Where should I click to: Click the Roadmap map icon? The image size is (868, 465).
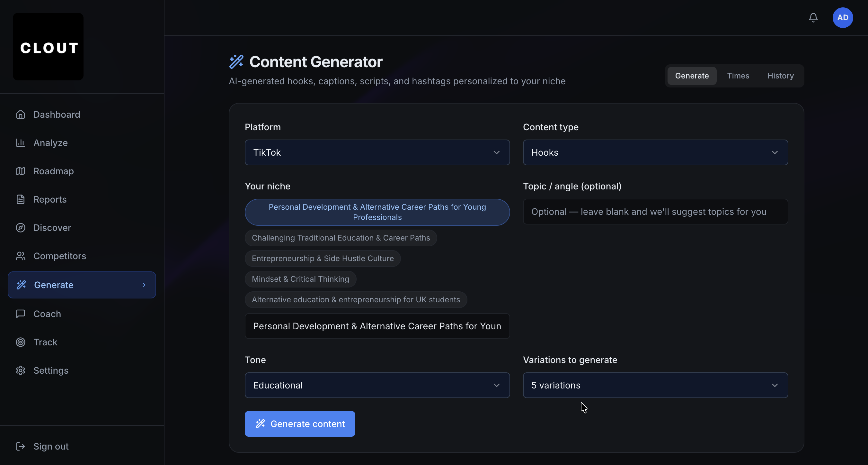pos(21,171)
